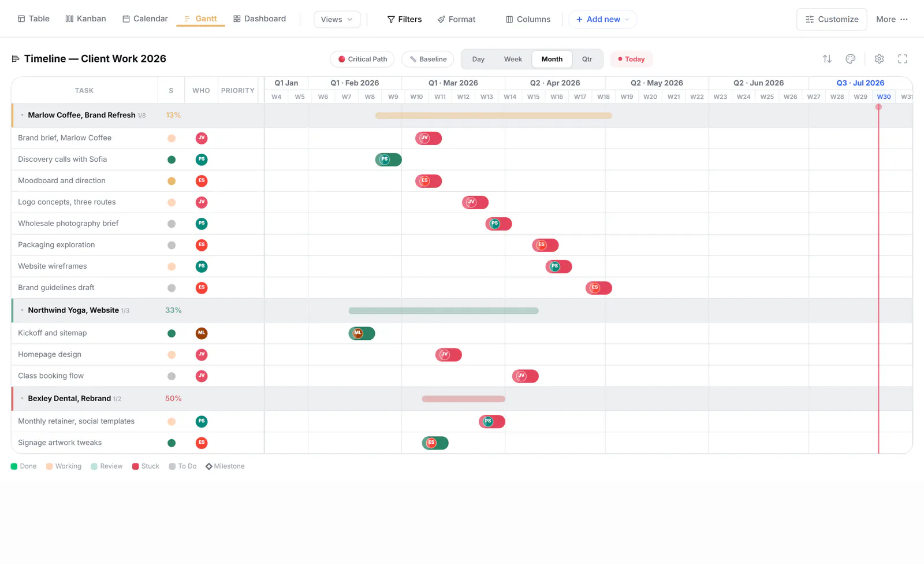Click the timeline title list icon

pos(16,59)
